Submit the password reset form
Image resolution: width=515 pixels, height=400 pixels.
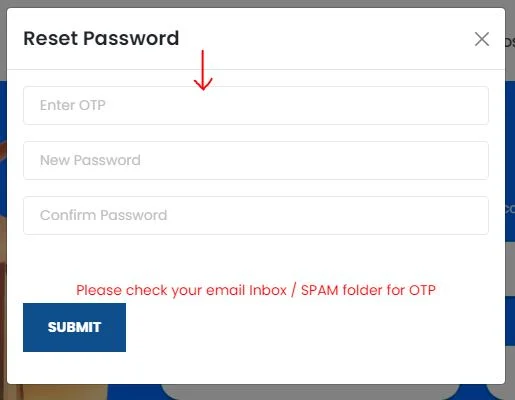click(x=74, y=327)
